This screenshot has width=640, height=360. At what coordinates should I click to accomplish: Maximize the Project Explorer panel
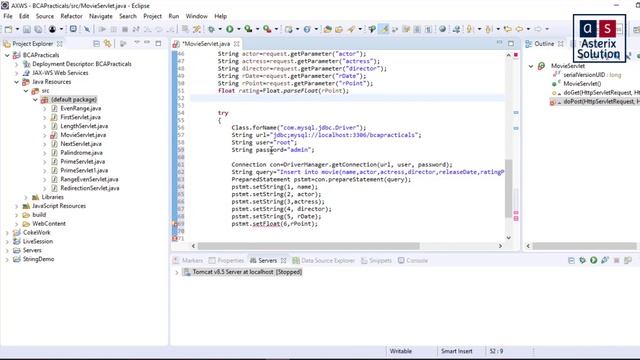point(158,43)
